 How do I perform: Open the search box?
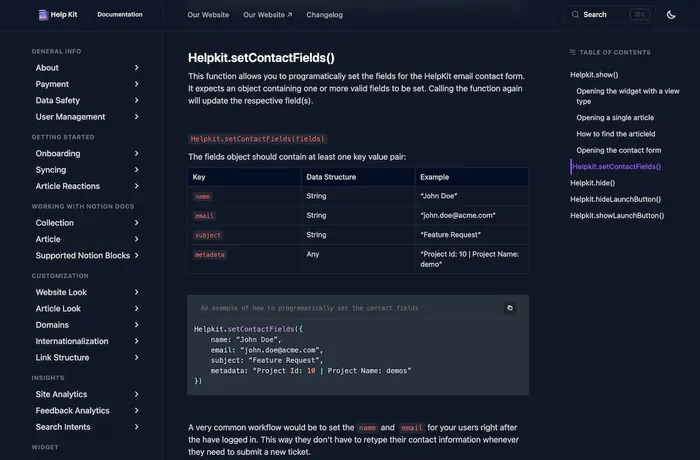pyautogui.click(x=607, y=15)
